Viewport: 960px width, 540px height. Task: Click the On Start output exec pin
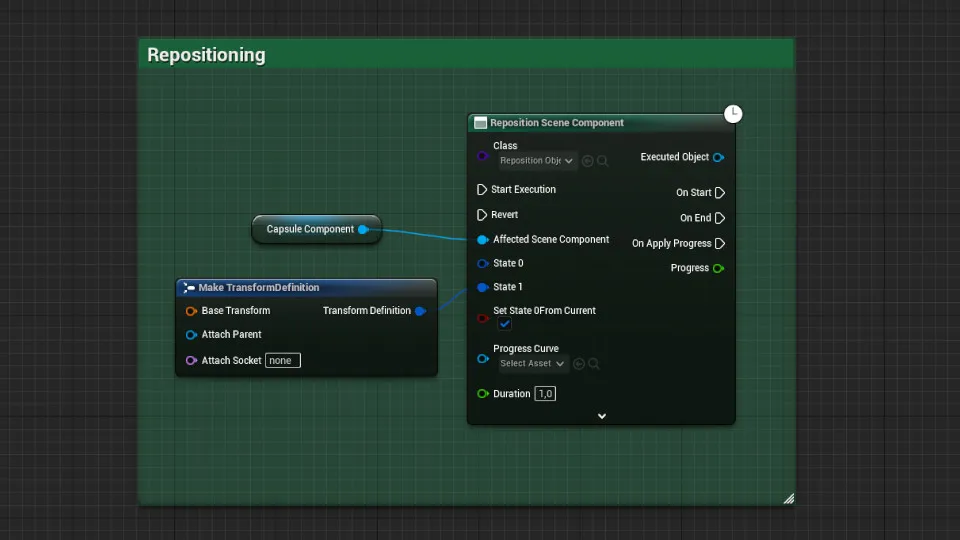pyautogui.click(x=720, y=193)
